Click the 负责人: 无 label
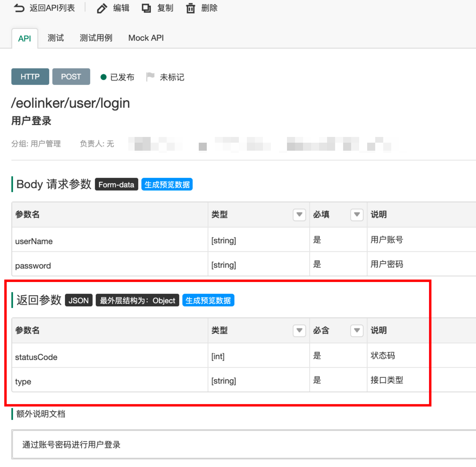Viewport: 476px width, 467px height. (x=97, y=144)
